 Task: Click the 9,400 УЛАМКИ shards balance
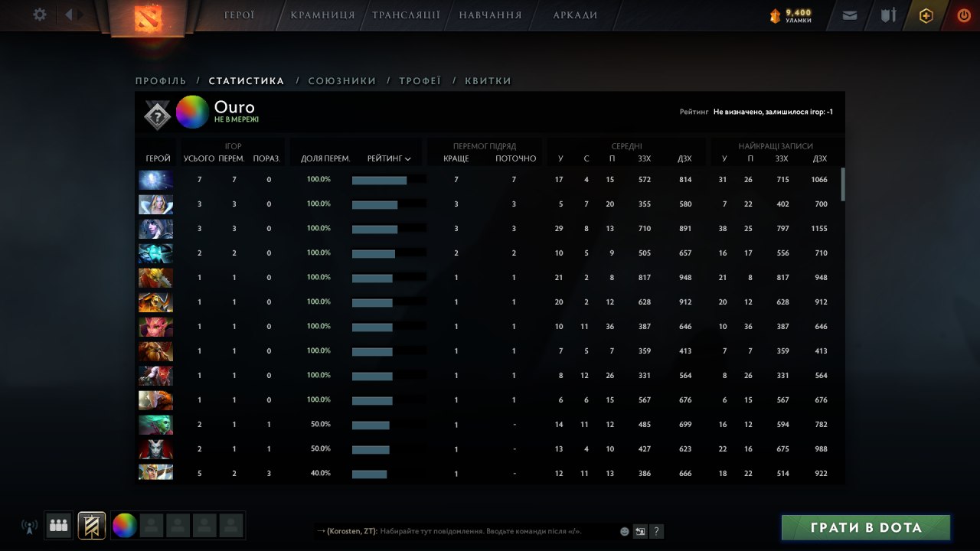(798, 15)
